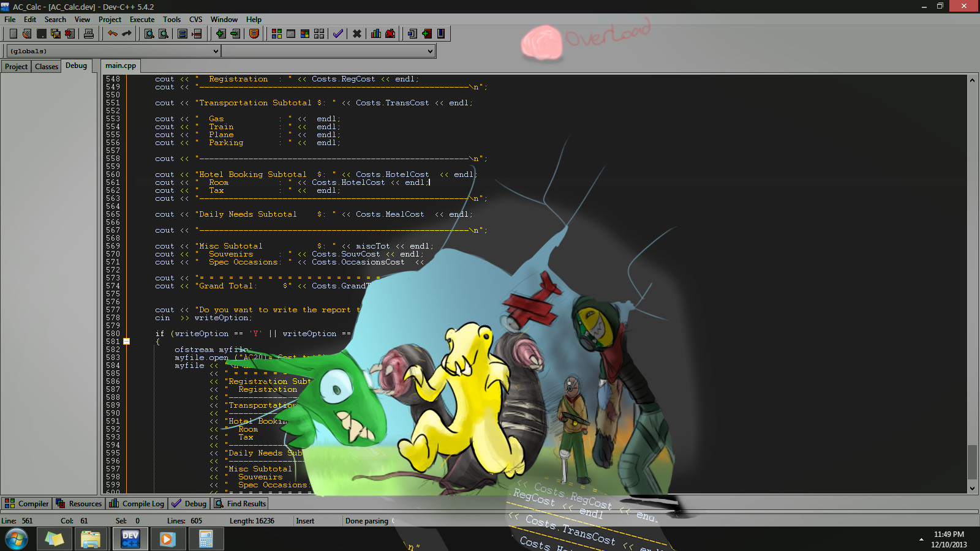This screenshot has height=551, width=980.
Task: Open the Window menu
Action: pos(224,20)
